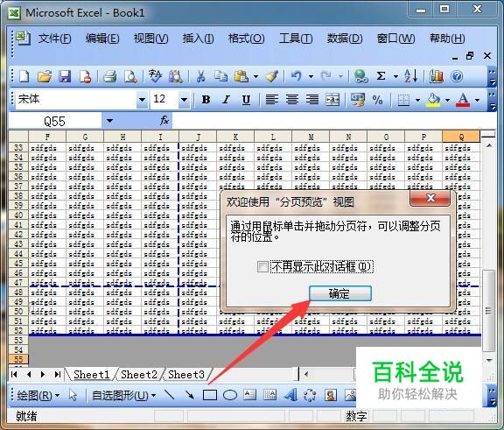Expand the Name Box dropdown arrow

pyautogui.click(x=109, y=121)
